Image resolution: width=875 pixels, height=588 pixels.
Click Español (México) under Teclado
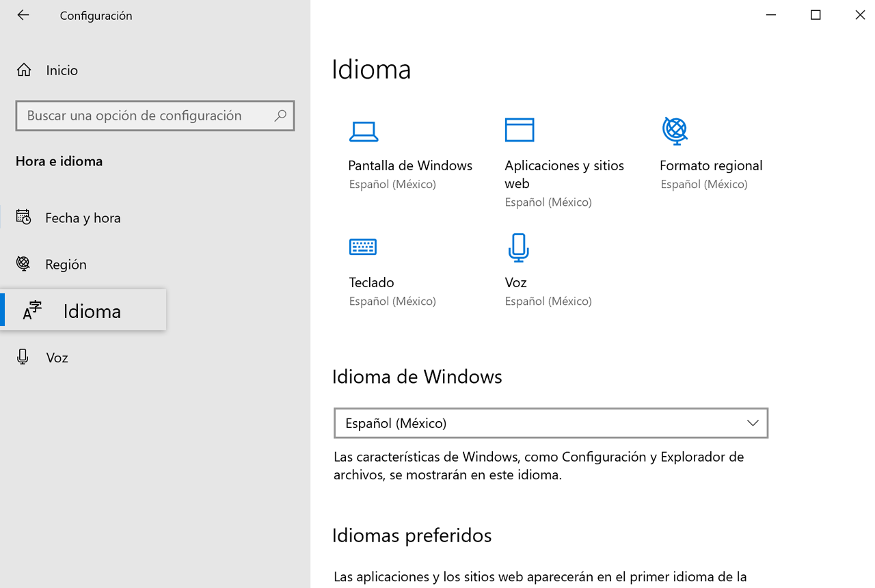[x=392, y=301]
